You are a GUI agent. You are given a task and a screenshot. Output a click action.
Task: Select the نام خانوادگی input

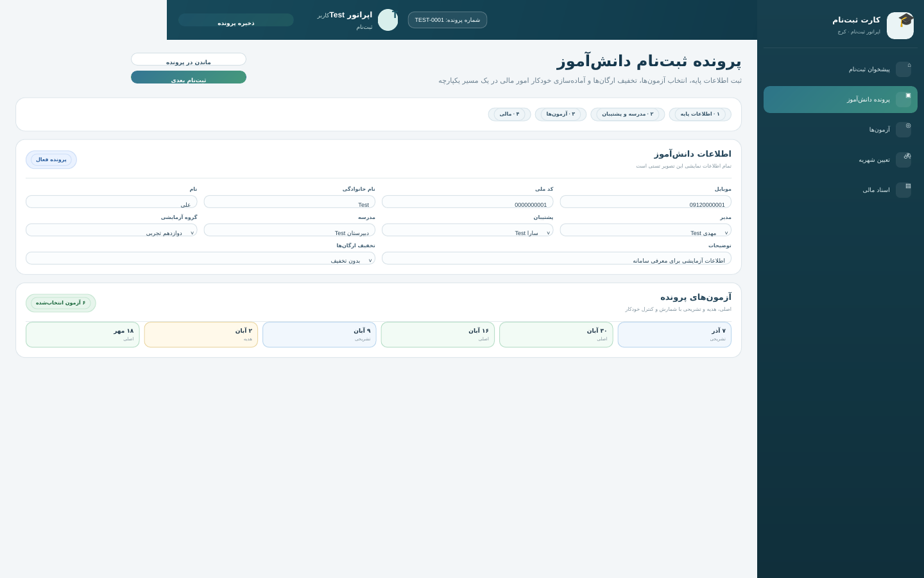click(289, 202)
